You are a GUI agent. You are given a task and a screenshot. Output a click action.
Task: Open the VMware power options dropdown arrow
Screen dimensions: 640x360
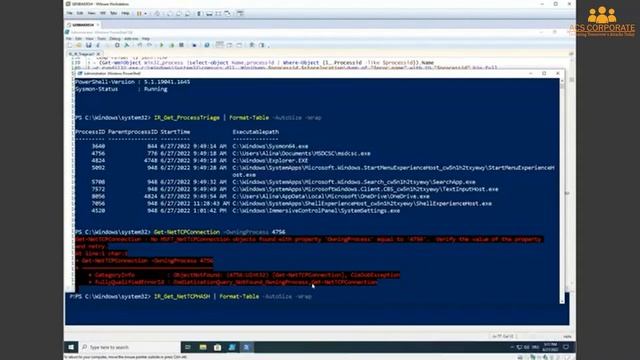coord(145,13)
